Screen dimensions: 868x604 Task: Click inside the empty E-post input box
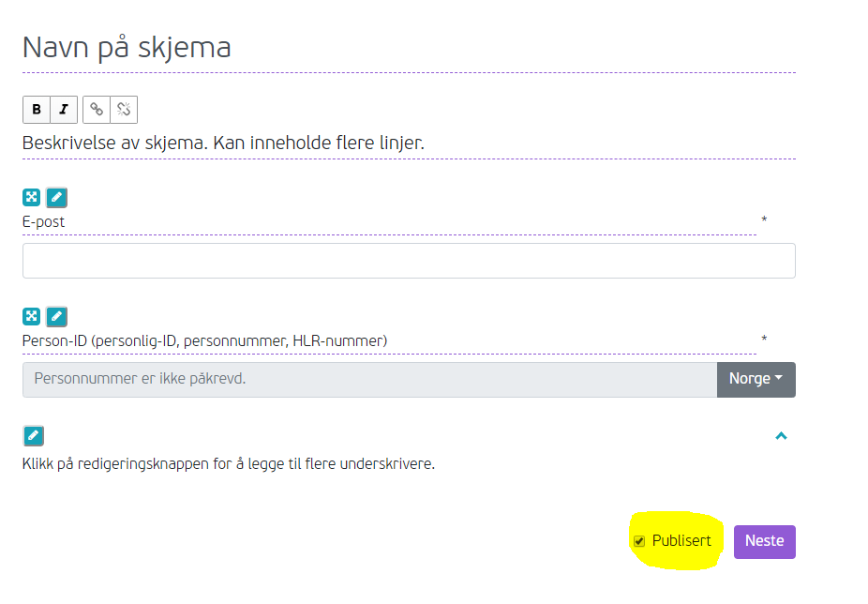click(x=408, y=260)
